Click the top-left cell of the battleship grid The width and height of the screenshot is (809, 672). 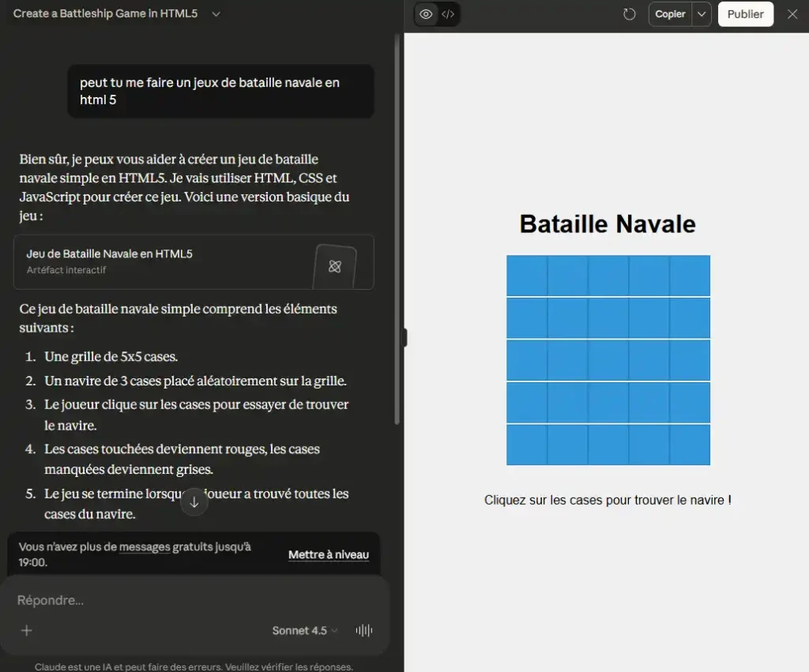(x=527, y=276)
